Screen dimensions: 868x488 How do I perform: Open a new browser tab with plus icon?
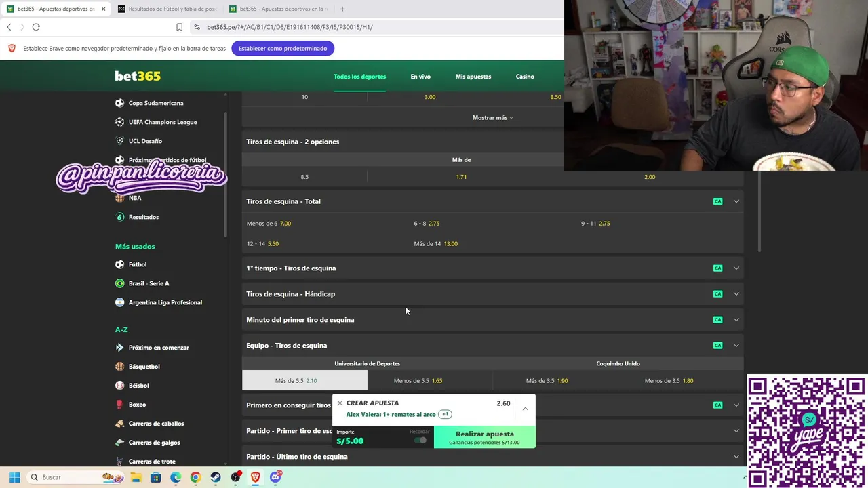[x=342, y=9]
